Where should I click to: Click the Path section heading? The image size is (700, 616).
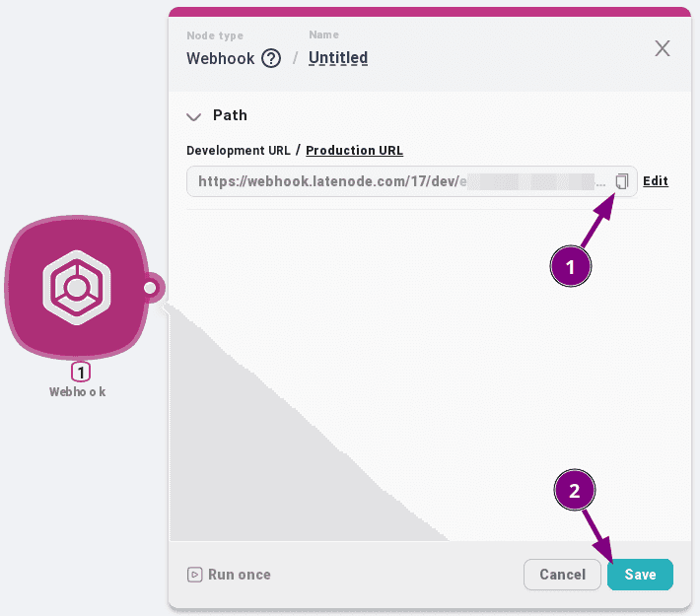(x=230, y=115)
